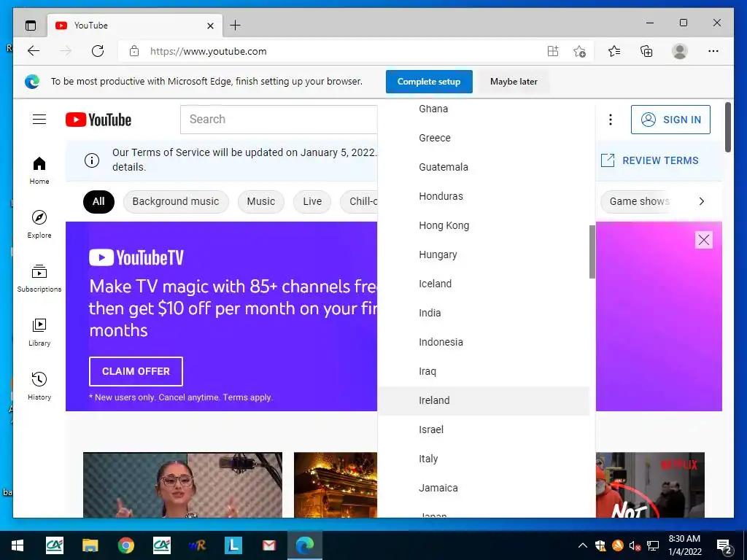Screen dimensions: 747x560
Task: Choose Indonesia from location list
Action: 484,342
